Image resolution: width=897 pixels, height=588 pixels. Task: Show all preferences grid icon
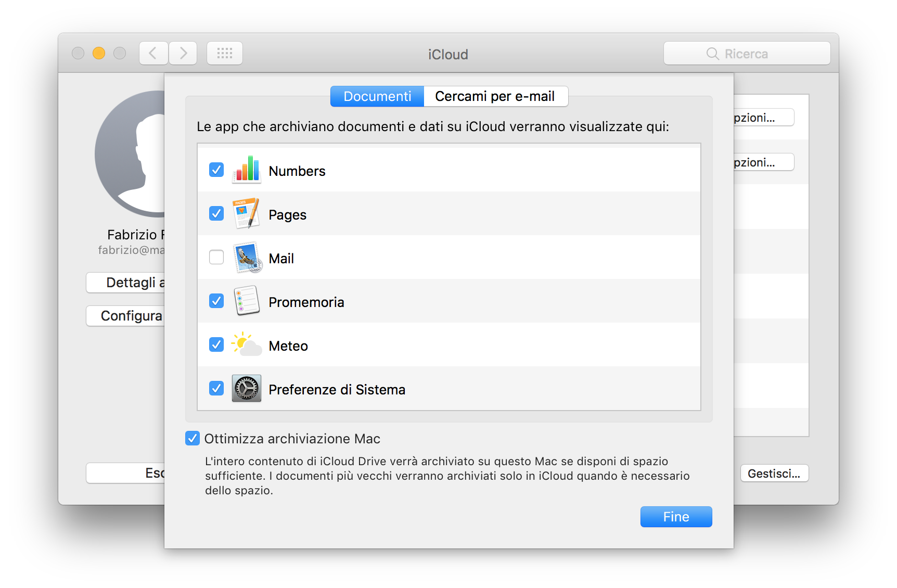[x=225, y=53]
